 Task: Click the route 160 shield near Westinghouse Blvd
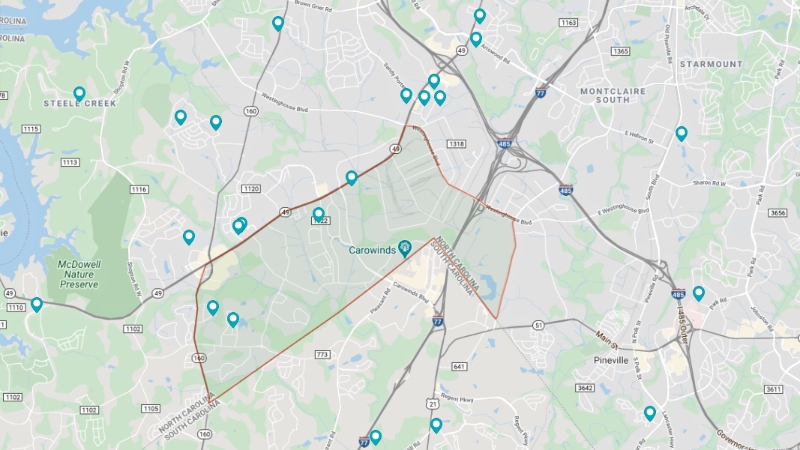[x=251, y=111]
